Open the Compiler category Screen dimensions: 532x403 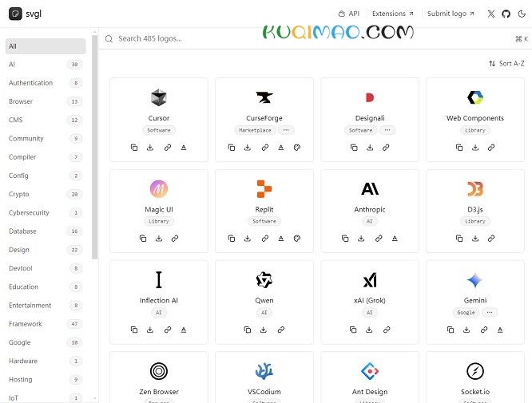click(x=46, y=157)
